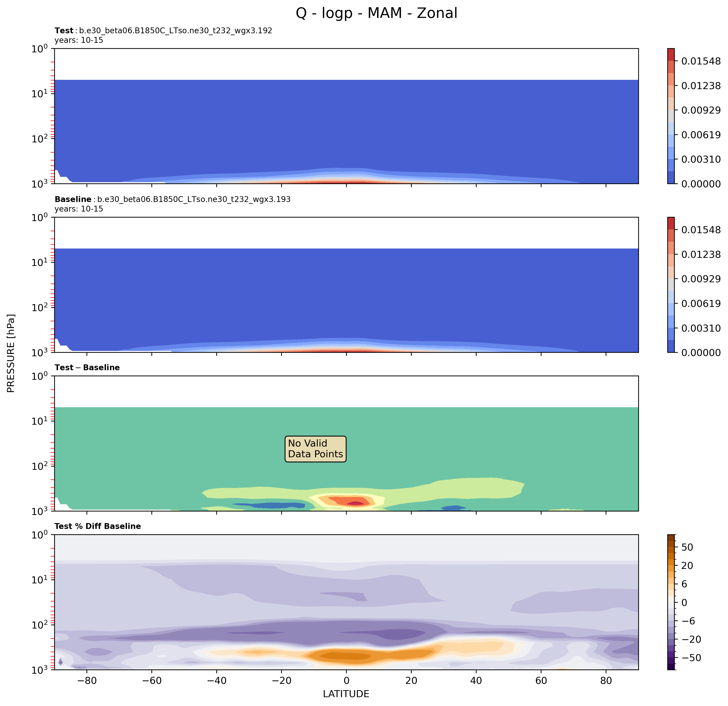Click the 'Test % Diff Baseline' heading
This screenshot has width=728, height=706.
click(98, 526)
